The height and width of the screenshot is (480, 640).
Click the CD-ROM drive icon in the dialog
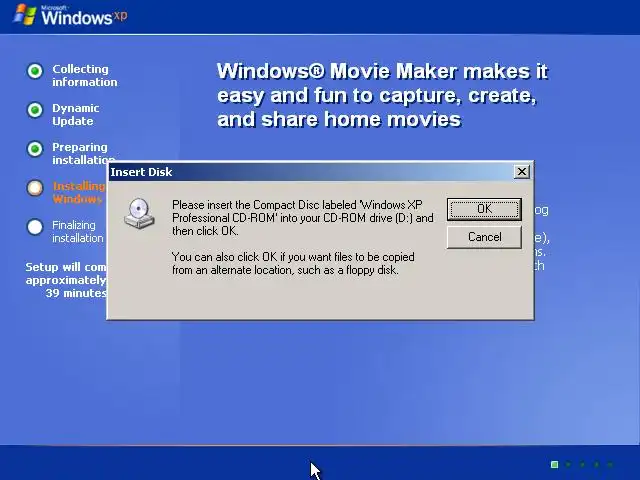[139, 213]
